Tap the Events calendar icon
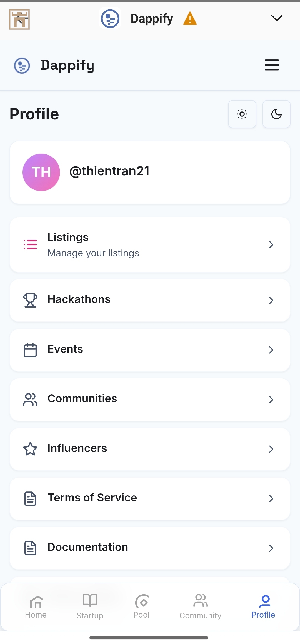 [x=30, y=350]
